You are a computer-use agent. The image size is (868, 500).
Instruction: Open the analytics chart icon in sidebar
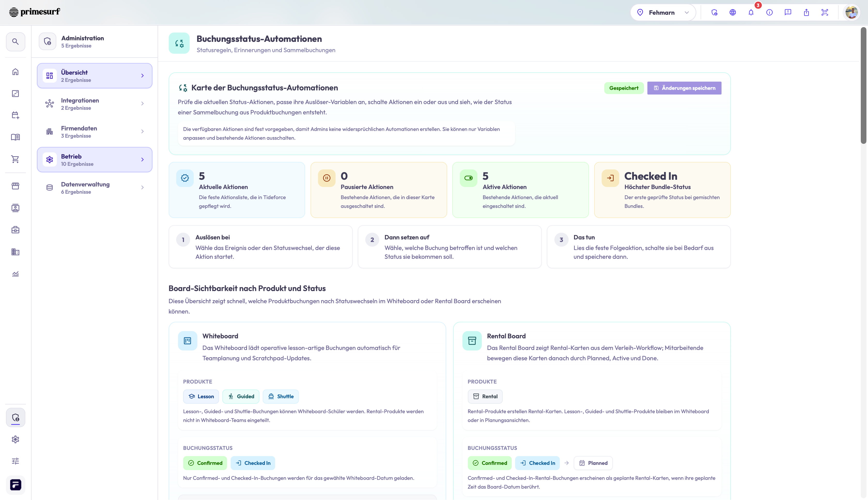[x=16, y=274]
